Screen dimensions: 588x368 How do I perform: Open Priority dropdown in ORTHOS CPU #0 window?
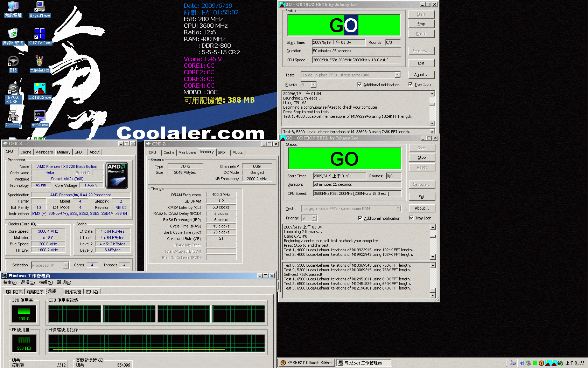(314, 218)
